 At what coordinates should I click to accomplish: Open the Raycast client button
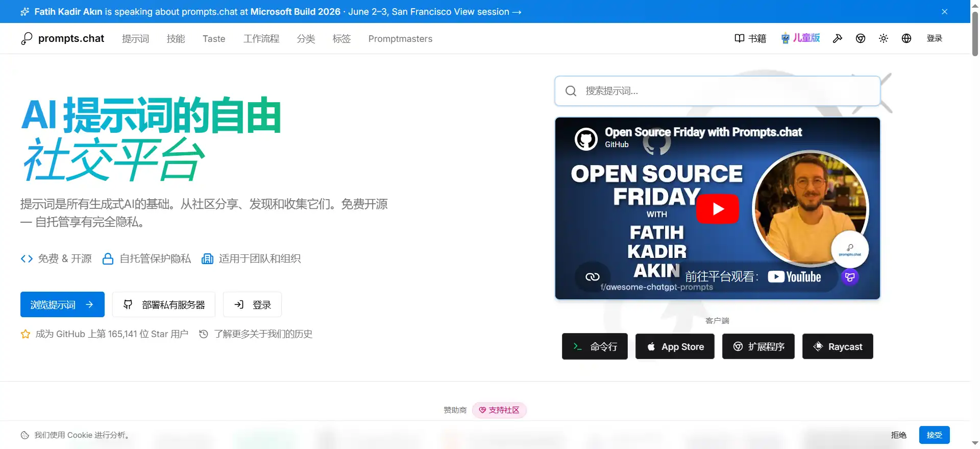point(838,346)
